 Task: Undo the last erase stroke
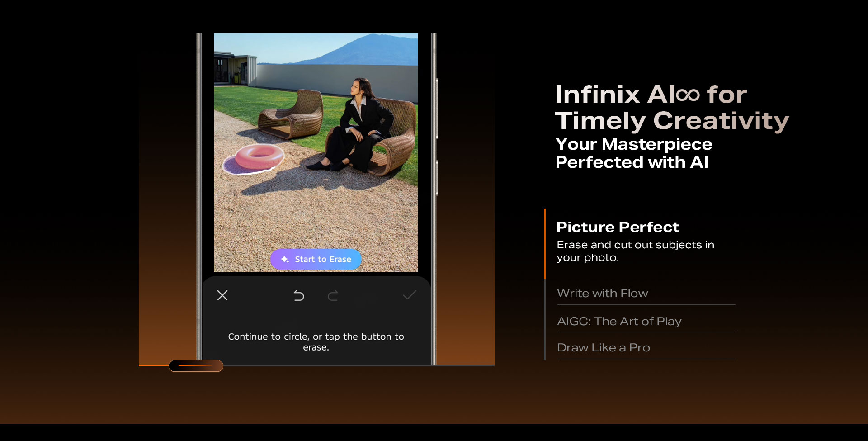pos(298,296)
